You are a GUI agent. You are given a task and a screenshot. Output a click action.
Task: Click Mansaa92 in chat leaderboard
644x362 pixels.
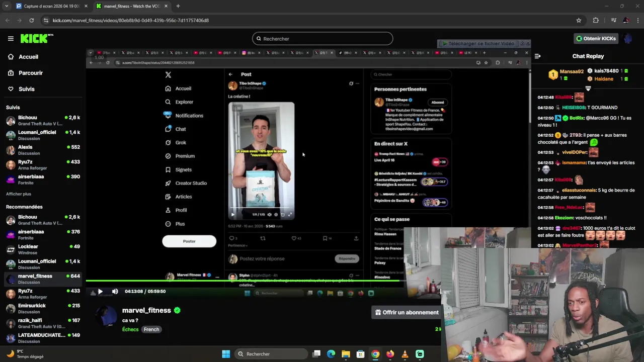[572, 71]
